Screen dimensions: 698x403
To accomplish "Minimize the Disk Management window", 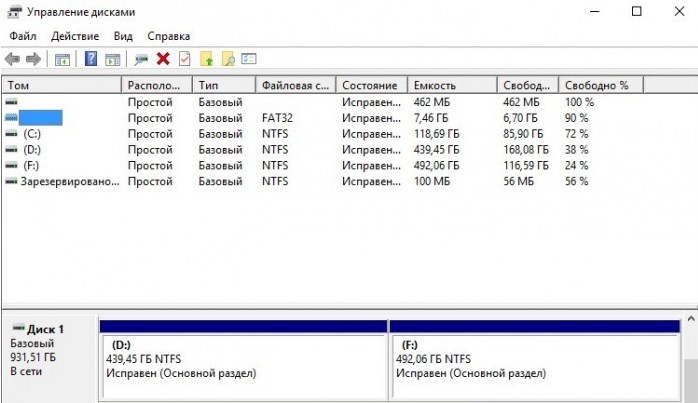I will (x=595, y=11).
